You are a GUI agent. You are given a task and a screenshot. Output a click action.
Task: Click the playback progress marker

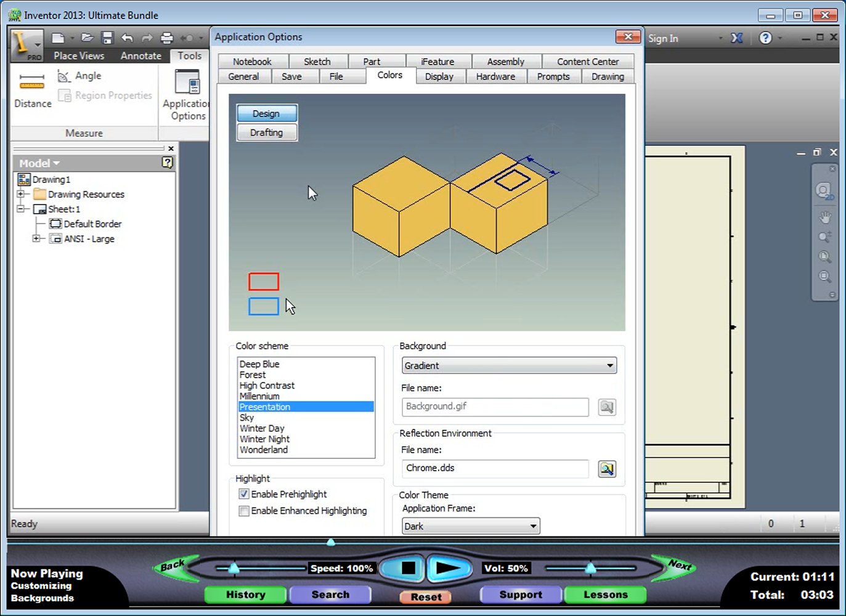pos(331,542)
